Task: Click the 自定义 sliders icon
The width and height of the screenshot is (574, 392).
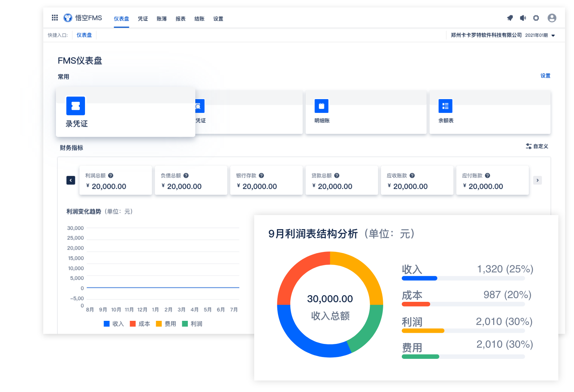Action: tap(529, 146)
